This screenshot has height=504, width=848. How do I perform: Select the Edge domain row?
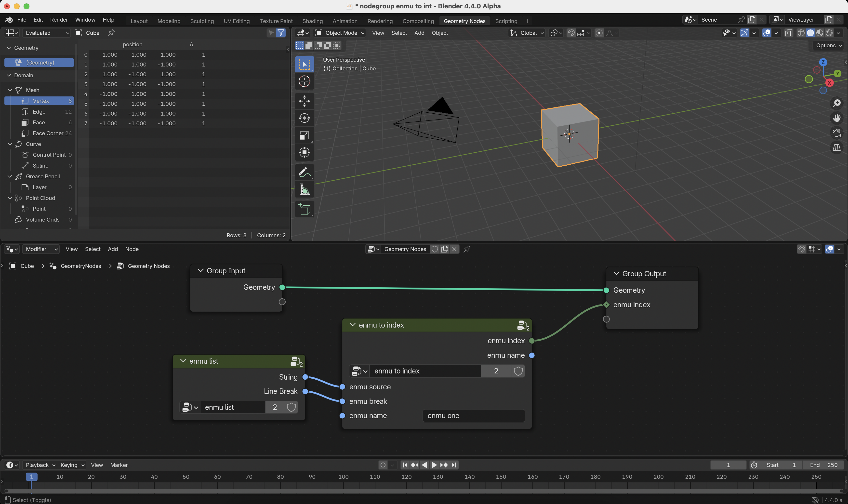tap(40, 112)
